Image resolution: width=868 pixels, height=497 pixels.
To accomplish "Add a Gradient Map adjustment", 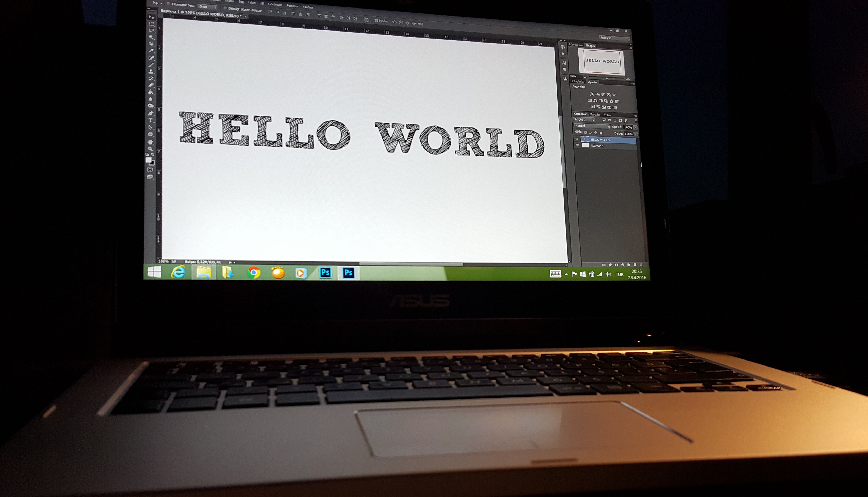I will click(x=615, y=107).
